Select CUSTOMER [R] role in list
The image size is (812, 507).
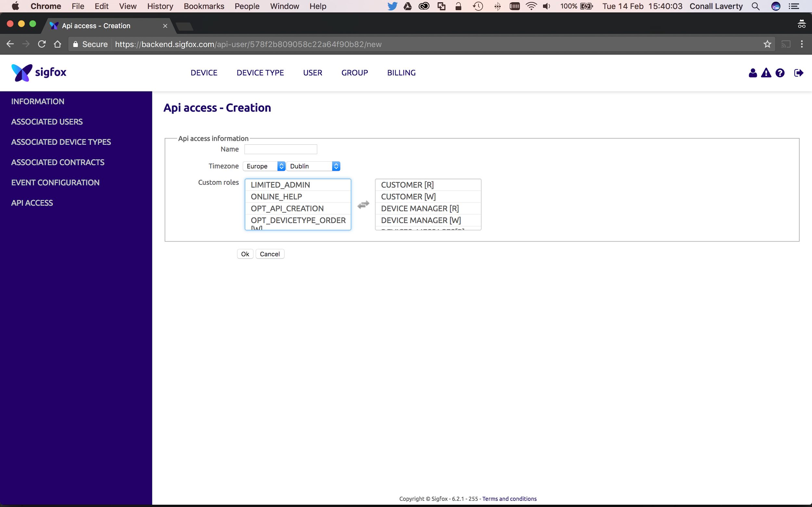(428, 185)
